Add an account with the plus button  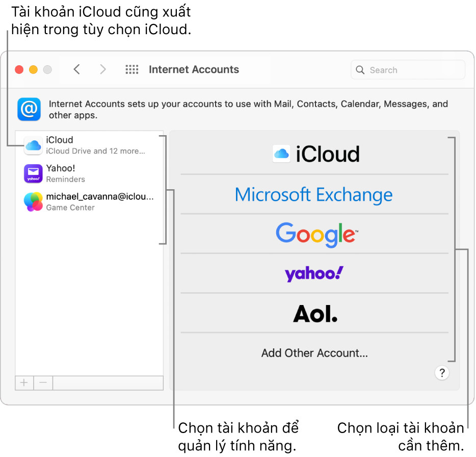tap(24, 383)
